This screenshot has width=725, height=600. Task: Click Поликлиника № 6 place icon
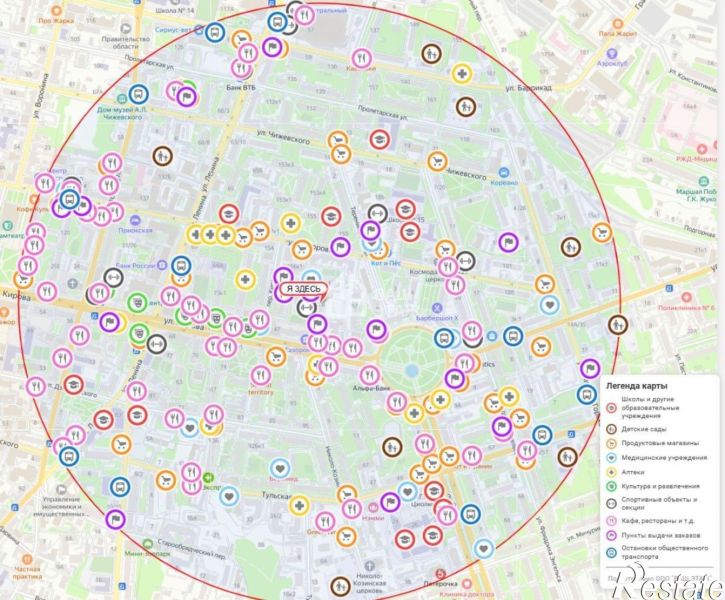pos(686,297)
